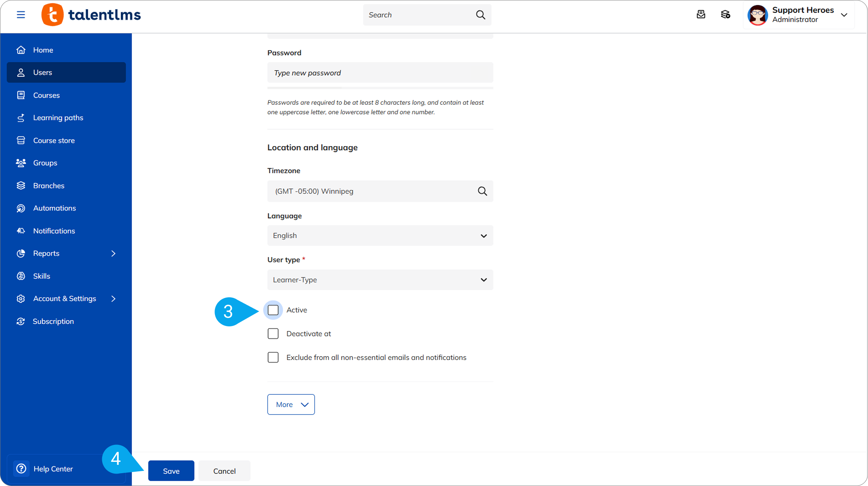The height and width of the screenshot is (486, 868).
Task: Click the Cancel button
Action: 224,471
